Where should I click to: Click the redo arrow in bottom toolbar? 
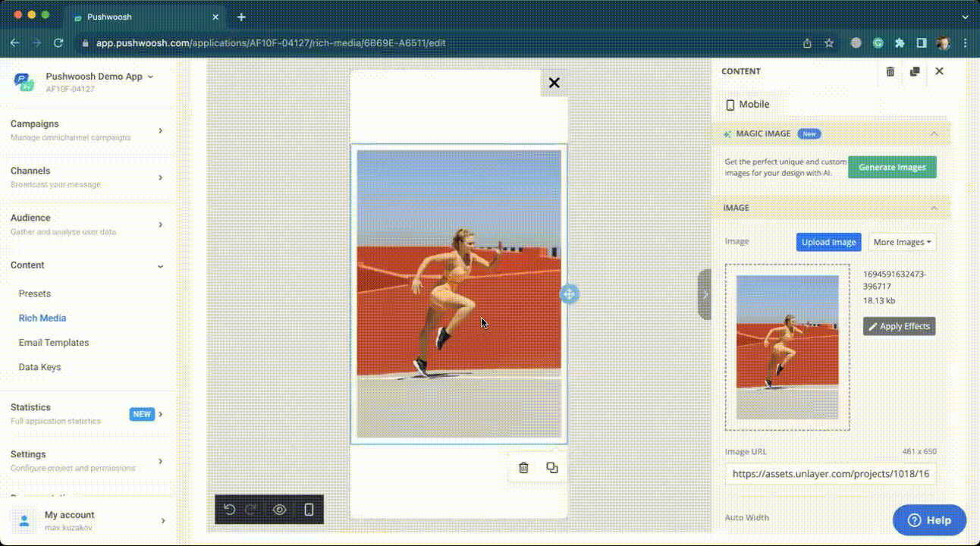(x=251, y=510)
